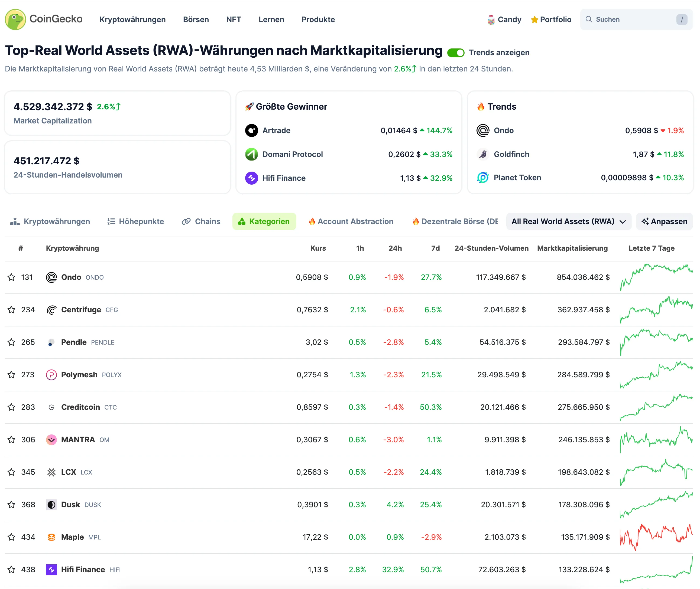Open the Portfolio link
Screen dimensions: 700x589
(551, 20)
